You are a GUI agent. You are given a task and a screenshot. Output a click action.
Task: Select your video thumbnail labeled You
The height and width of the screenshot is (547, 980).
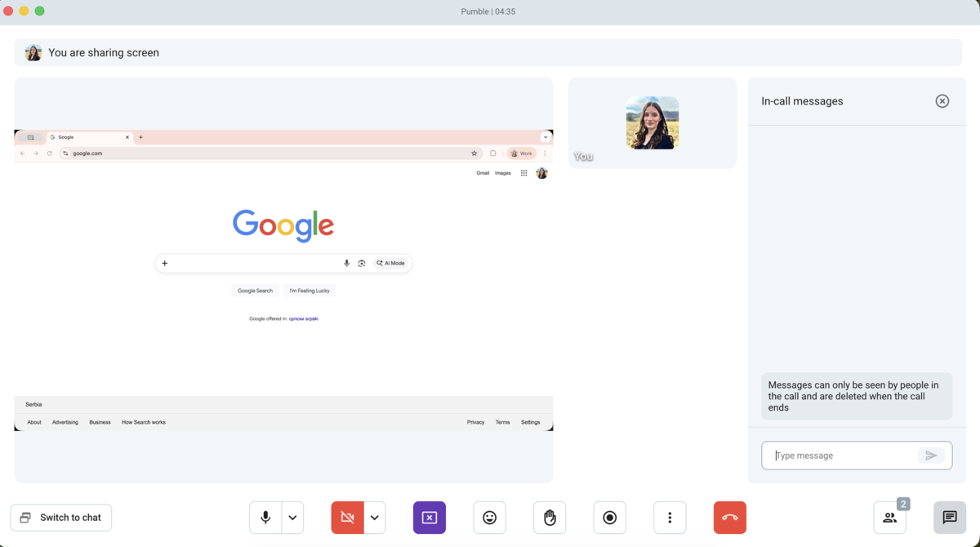[x=652, y=123]
